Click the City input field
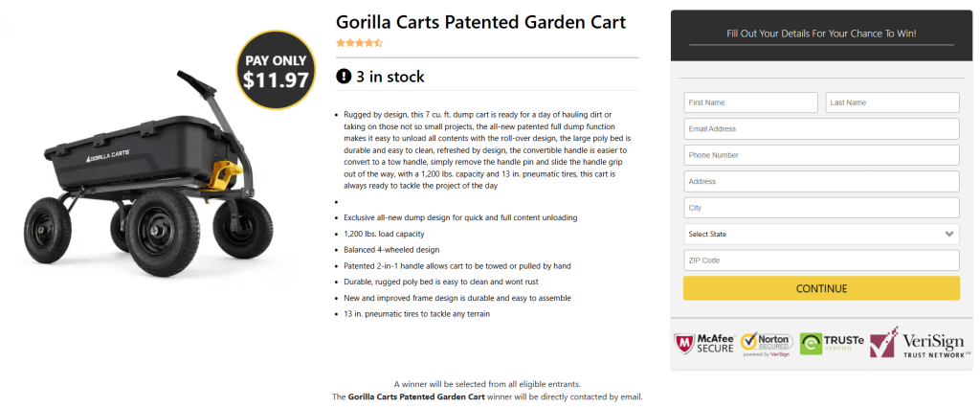The height and width of the screenshot is (407, 980). pyautogui.click(x=821, y=208)
